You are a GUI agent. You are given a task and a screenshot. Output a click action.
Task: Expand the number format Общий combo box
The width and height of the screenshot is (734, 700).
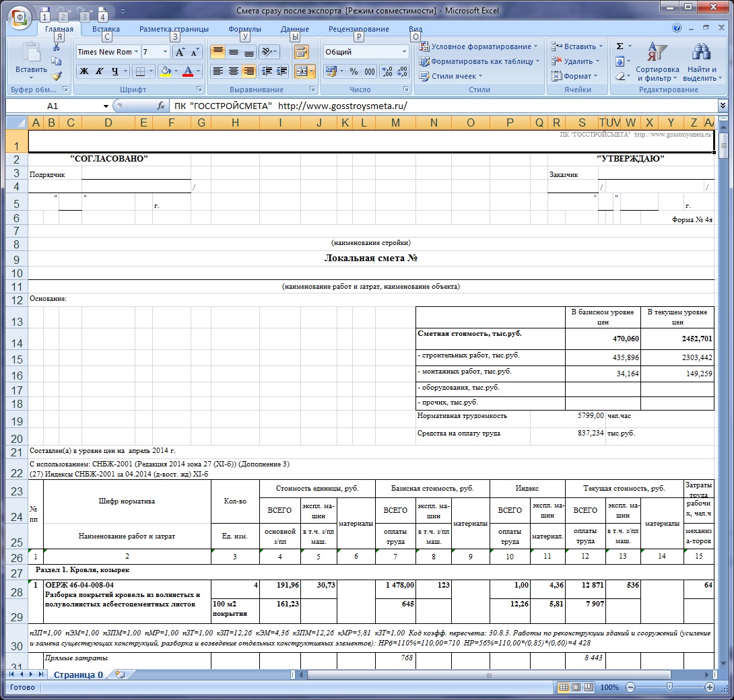coord(405,52)
